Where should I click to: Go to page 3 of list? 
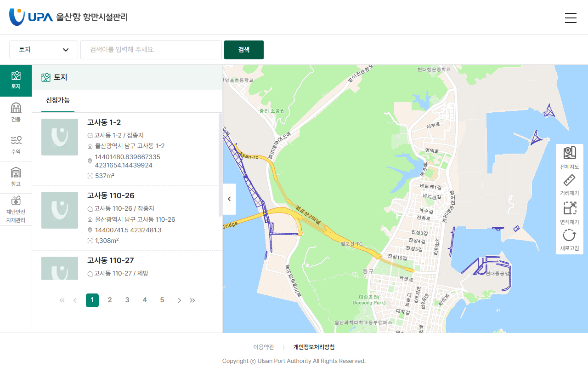coord(127,300)
